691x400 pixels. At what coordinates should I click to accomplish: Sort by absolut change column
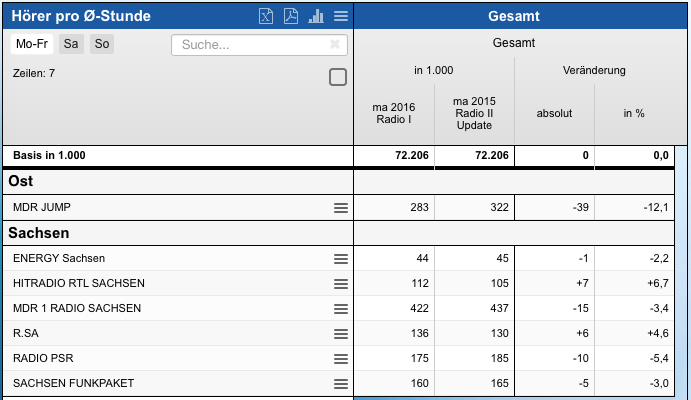pos(554,113)
